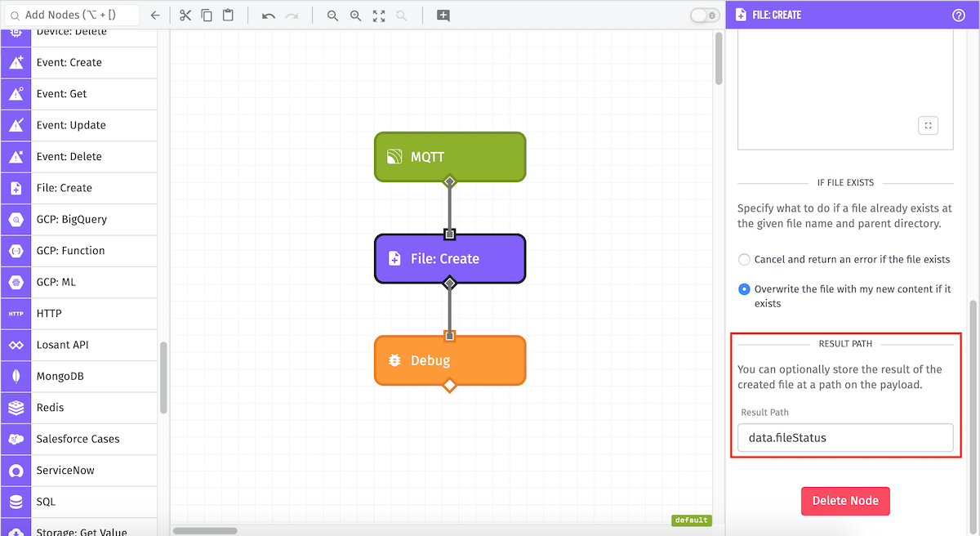Pick the MongoDB node icon
This screenshot has width=980, height=536.
click(x=16, y=377)
